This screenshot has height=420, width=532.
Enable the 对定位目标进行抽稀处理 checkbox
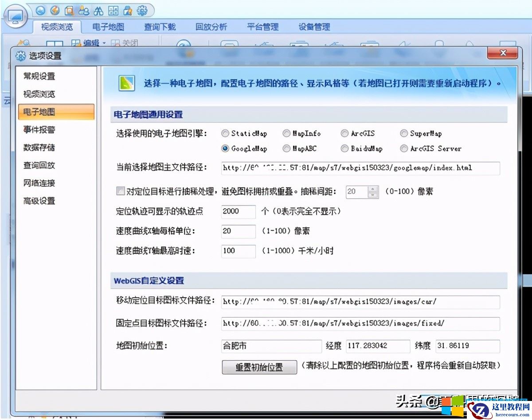(x=120, y=191)
